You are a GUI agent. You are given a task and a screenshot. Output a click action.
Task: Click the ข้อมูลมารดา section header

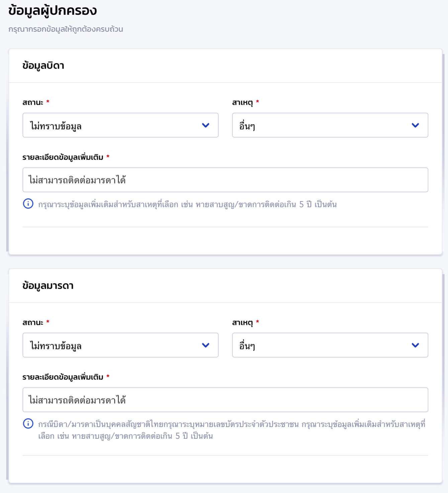[48, 286]
